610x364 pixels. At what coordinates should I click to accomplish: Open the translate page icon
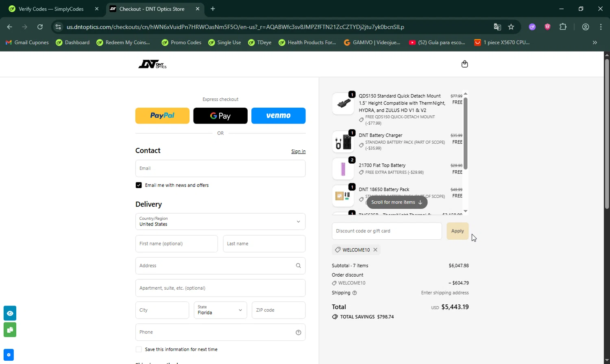point(497,27)
